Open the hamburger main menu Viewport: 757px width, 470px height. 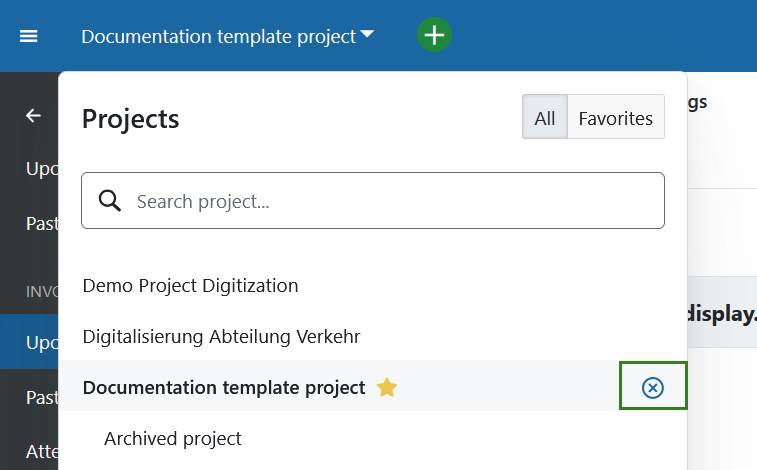point(29,36)
